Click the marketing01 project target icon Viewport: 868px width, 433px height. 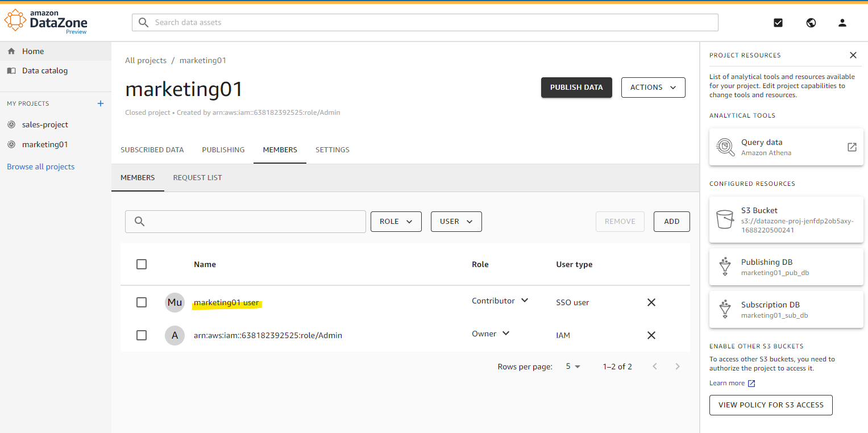(x=11, y=144)
